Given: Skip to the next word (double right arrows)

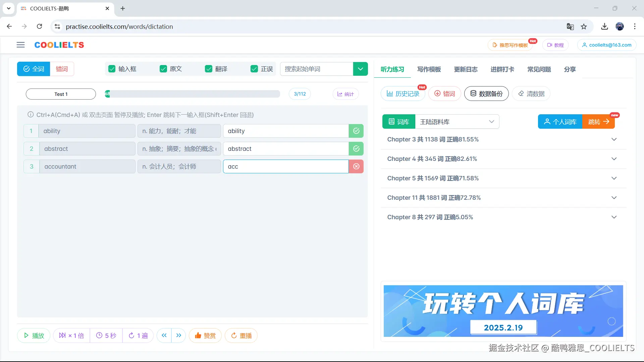Looking at the screenshot, I should (179, 336).
